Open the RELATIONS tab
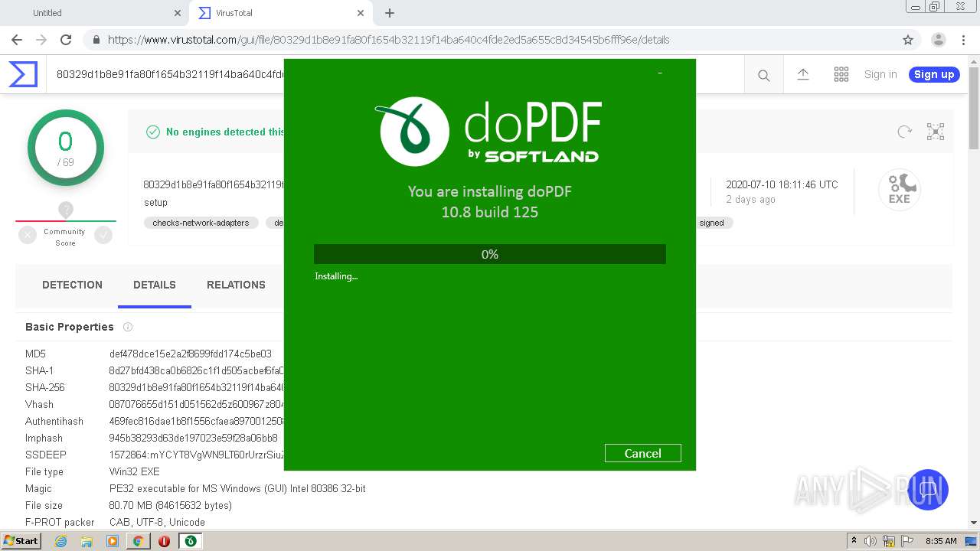This screenshot has height=551, width=980. [236, 285]
